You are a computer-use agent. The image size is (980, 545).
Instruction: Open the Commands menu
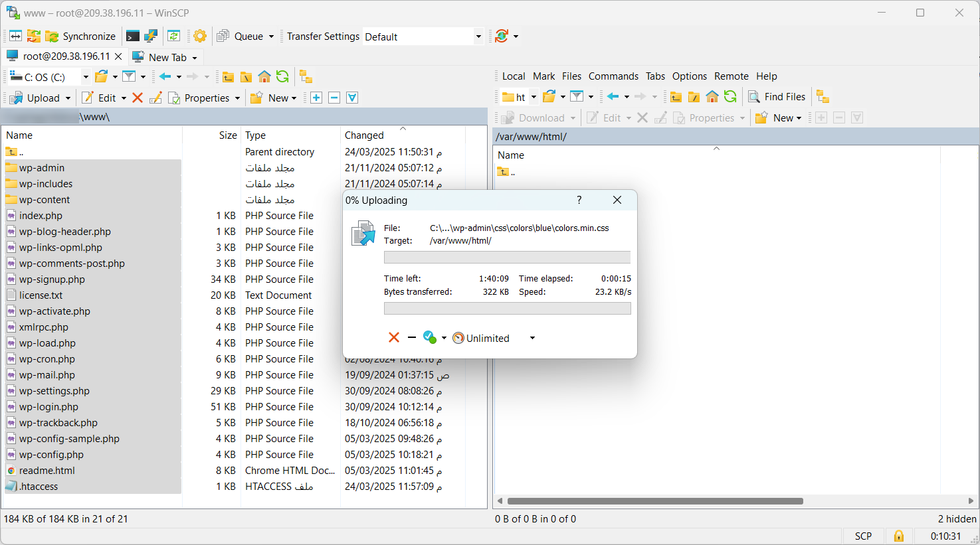613,76
